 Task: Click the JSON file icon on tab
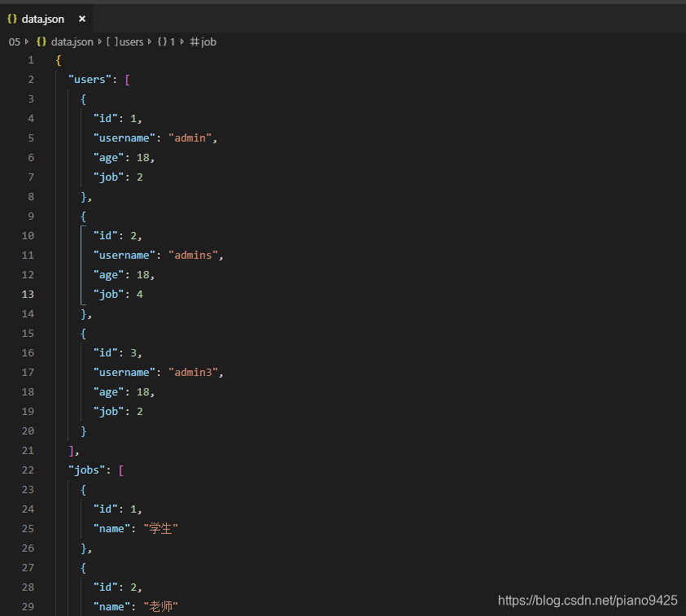12,19
